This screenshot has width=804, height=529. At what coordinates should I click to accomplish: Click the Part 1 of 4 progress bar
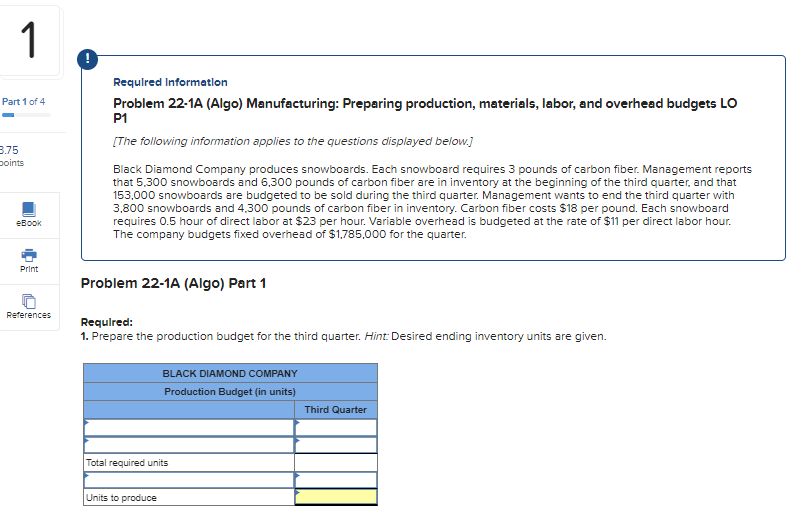[x=26, y=115]
